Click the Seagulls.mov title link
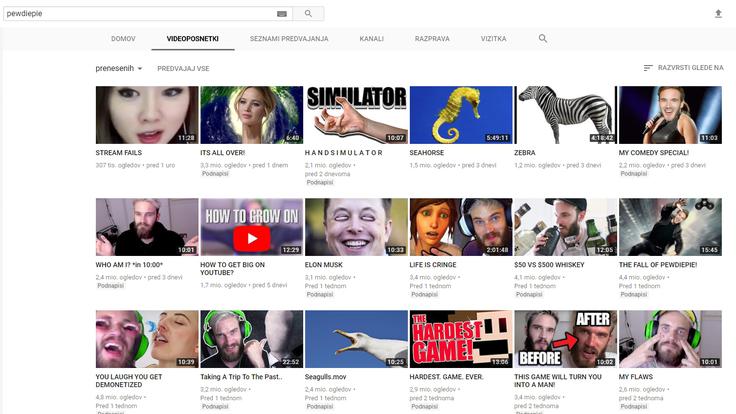This screenshot has height=414, width=736. click(325, 376)
